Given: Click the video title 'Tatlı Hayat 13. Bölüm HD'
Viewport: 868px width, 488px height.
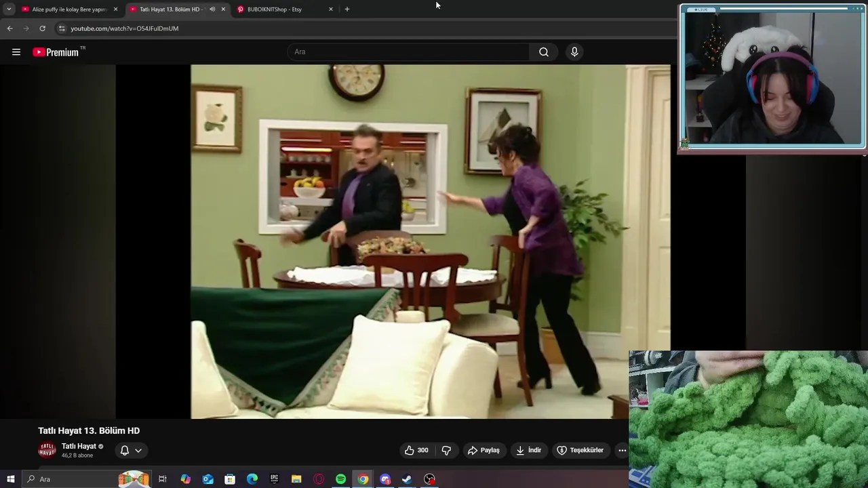Looking at the screenshot, I should 89,430.
